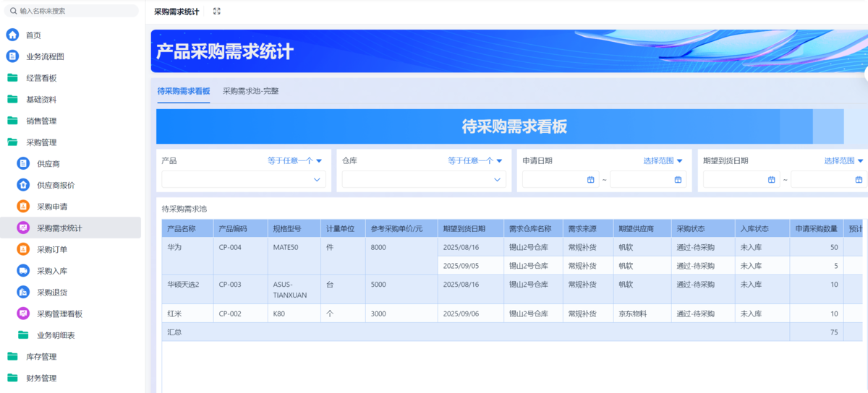Click the 采购订单 orange icon

tap(23, 249)
